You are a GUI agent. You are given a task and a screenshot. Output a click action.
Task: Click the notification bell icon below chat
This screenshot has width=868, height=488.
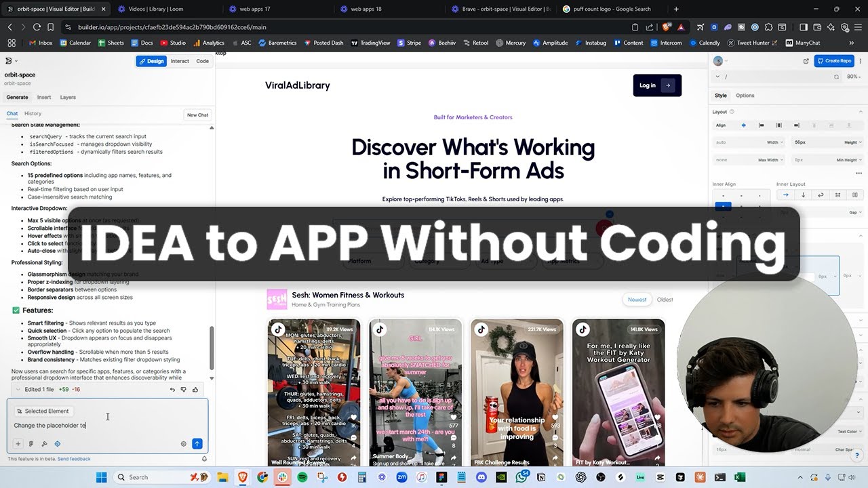(x=204, y=459)
